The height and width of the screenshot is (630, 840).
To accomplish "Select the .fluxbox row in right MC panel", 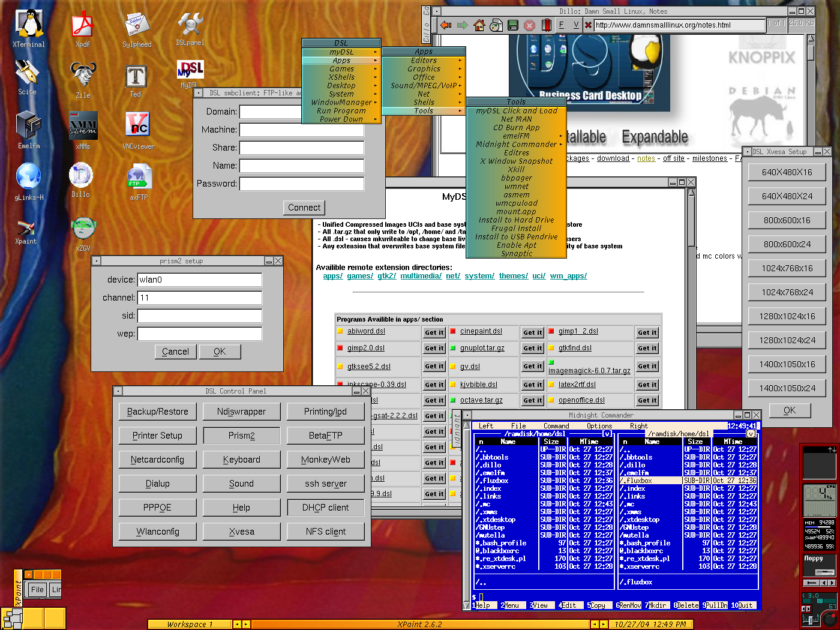I will (x=689, y=481).
